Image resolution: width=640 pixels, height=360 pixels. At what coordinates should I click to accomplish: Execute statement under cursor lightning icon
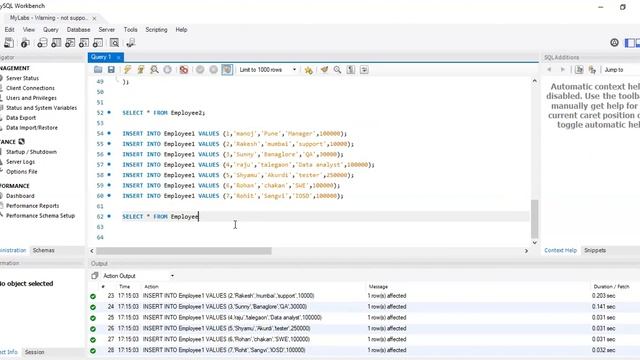141,70
